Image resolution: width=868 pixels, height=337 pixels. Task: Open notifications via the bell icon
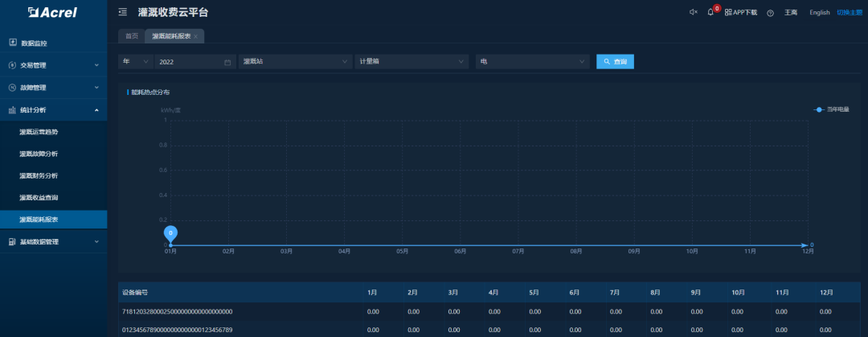pyautogui.click(x=710, y=12)
